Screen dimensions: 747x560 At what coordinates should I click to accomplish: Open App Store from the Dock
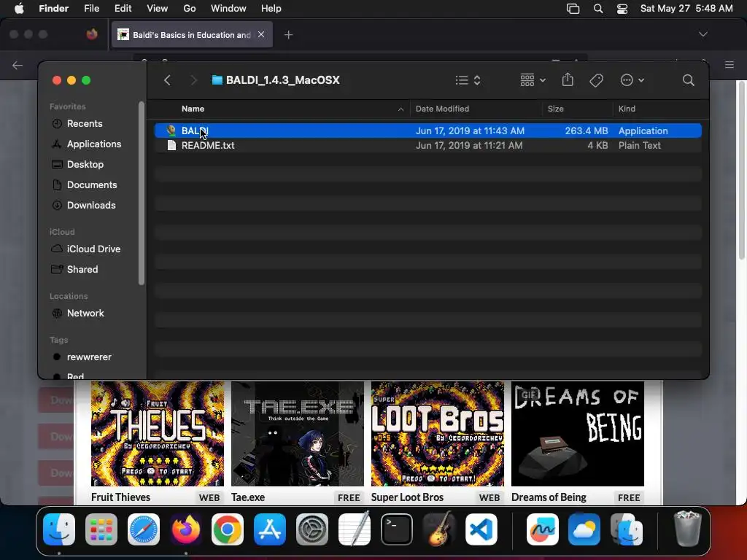coord(270,529)
